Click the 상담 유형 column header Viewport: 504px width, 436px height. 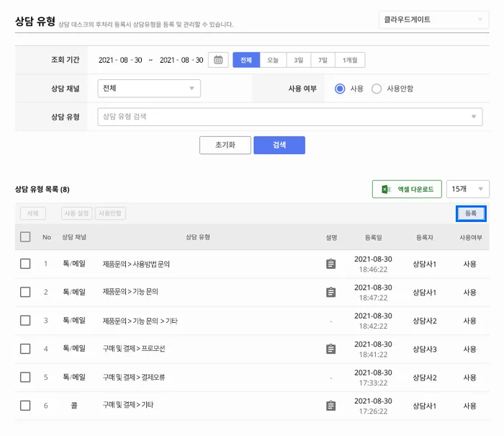tap(198, 237)
